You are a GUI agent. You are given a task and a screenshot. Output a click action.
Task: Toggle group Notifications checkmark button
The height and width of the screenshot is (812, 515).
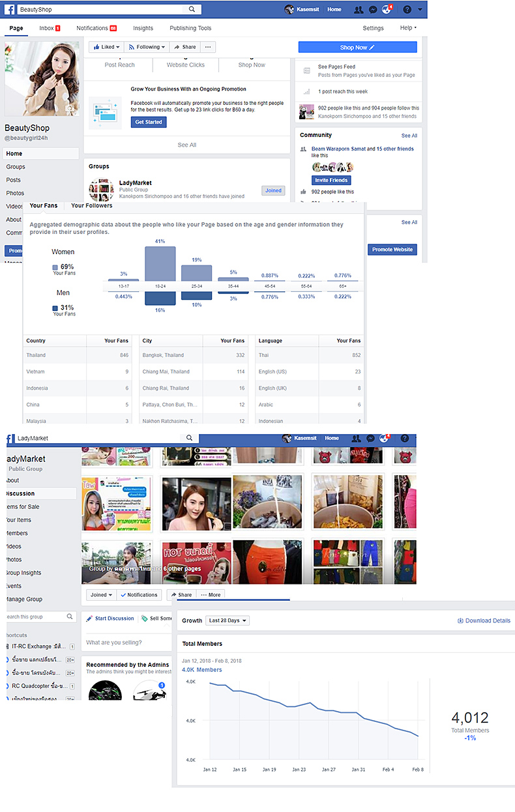click(x=139, y=594)
